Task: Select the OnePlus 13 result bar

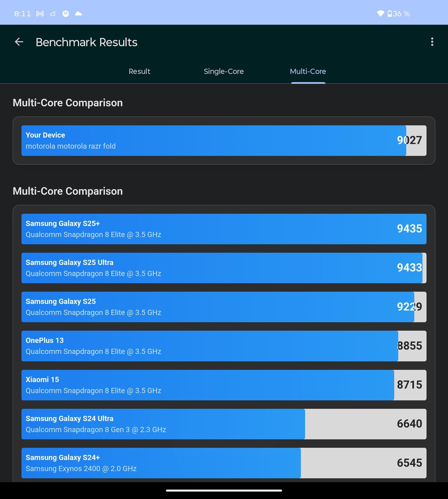Action: (x=224, y=346)
